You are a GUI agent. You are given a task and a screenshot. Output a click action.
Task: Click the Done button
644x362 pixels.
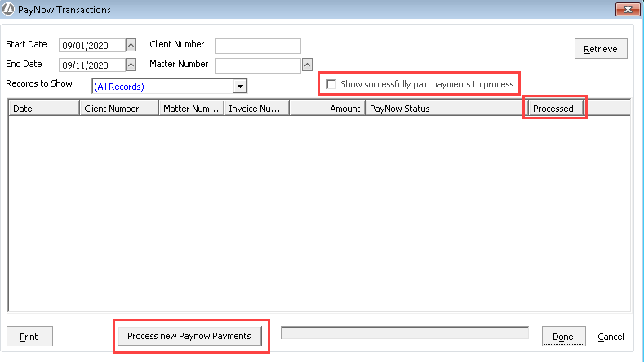[x=563, y=337]
